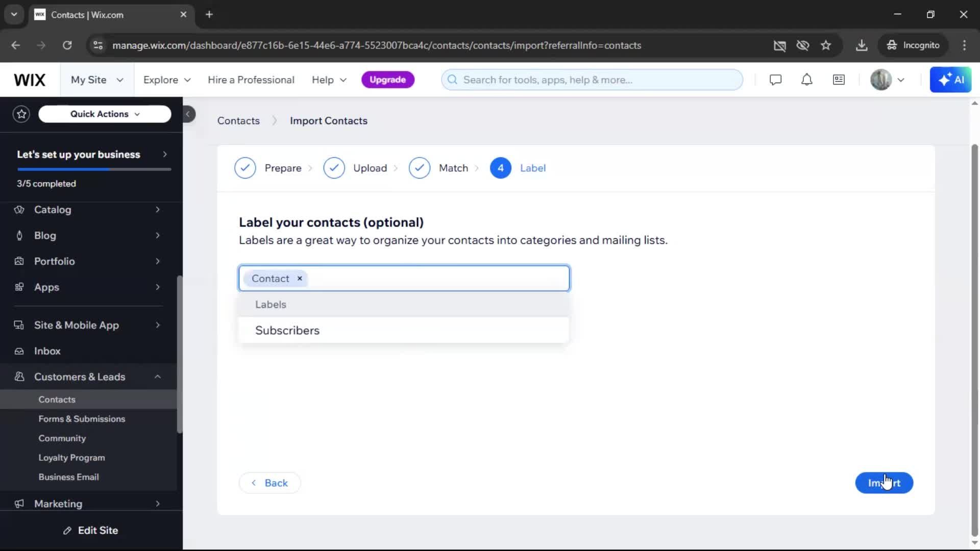Image resolution: width=980 pixels, height=551 pixels.
Task: Open a new browser tab
Action: coord(209,14)
